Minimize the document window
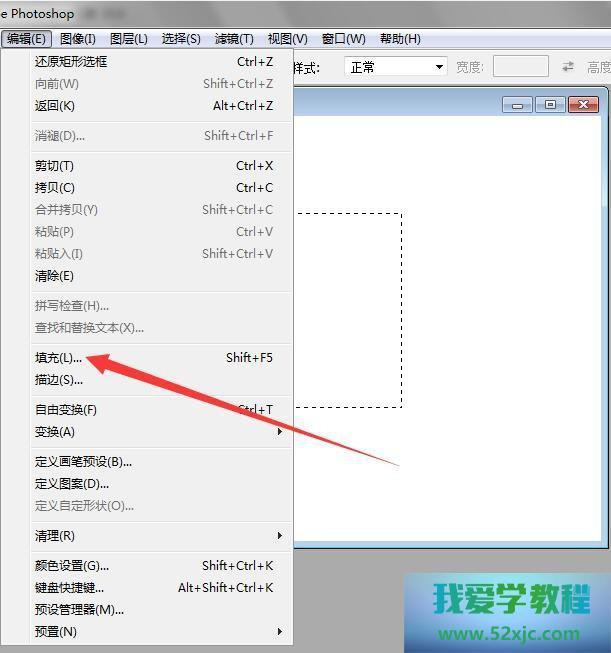This screenshot has height=653, width=611. [x=518, y=105]
